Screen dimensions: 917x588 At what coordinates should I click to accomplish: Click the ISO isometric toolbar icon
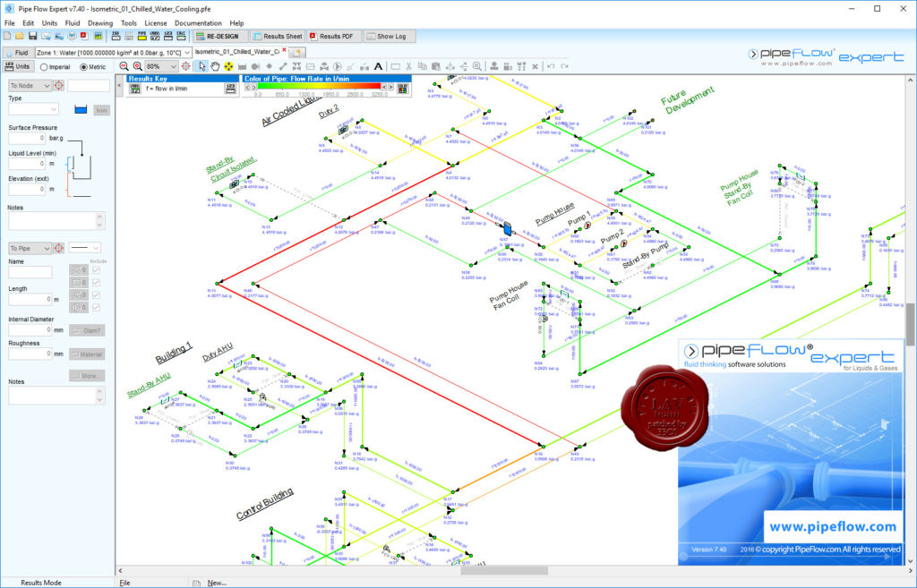point(116,36)
